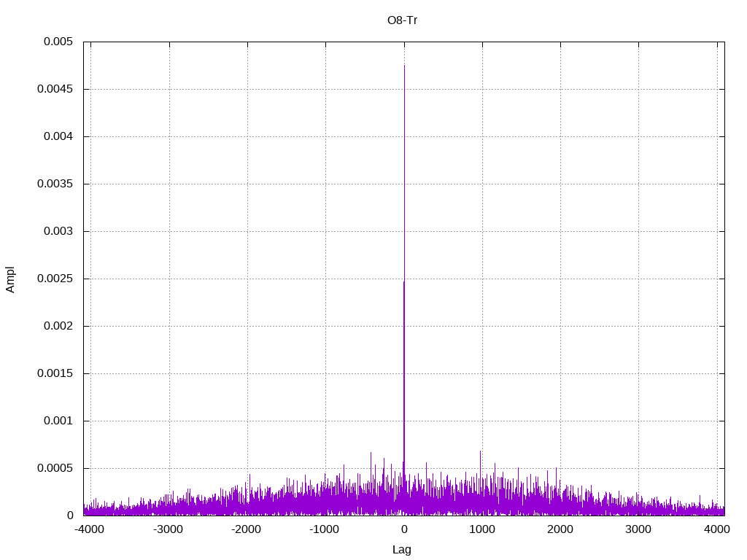747x560 pixels.
Task: Click the y-axis value 0.0025
Action: tap(55, 279)
